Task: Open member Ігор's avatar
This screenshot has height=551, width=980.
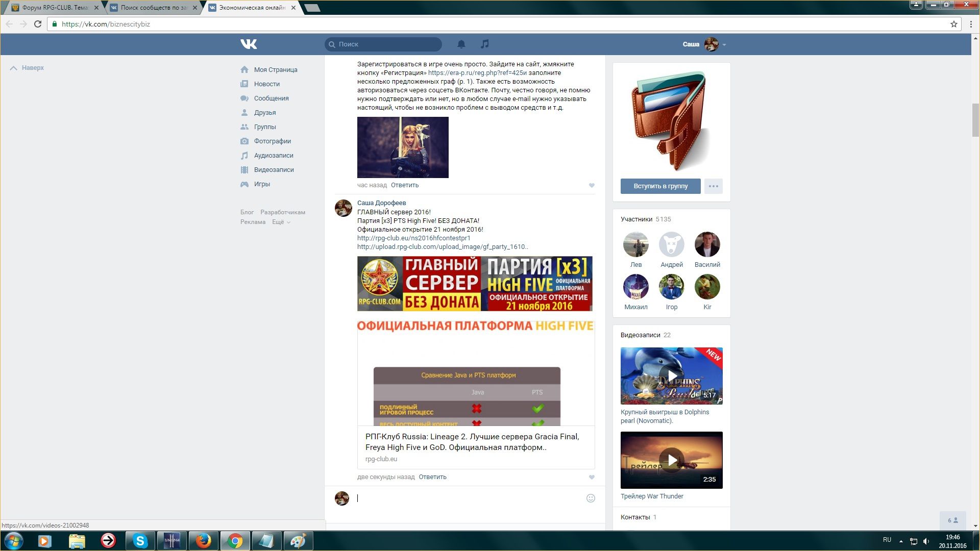Action: point(672,287)
